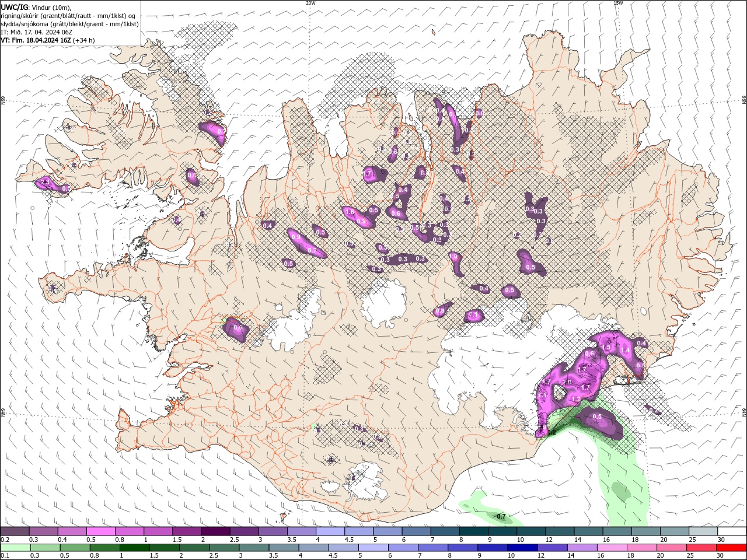Image resolution: width=747 pixels, height=560 pixels.
Task: Pick the darkest purple swatch labelled 2
Action: pos(215,531)
